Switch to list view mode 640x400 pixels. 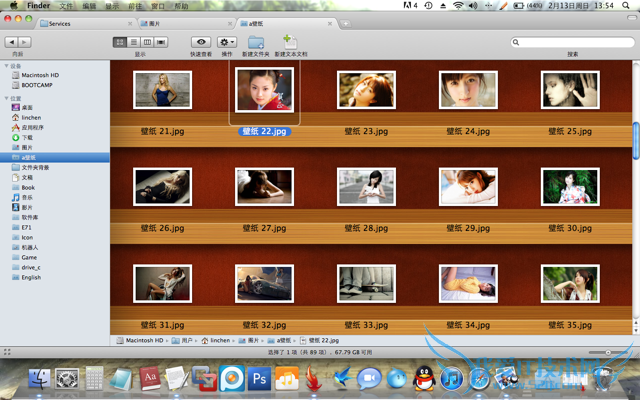click(x=133, y=42)
